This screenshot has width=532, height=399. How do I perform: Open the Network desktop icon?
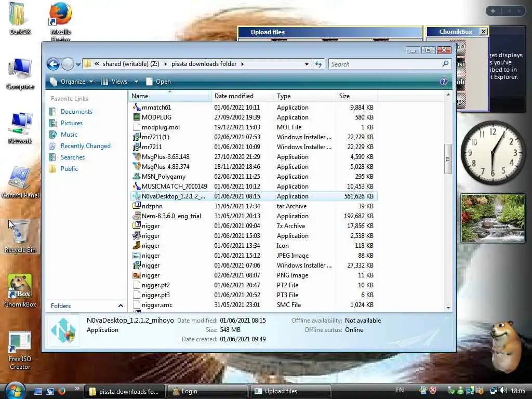(x=20, y=128)
